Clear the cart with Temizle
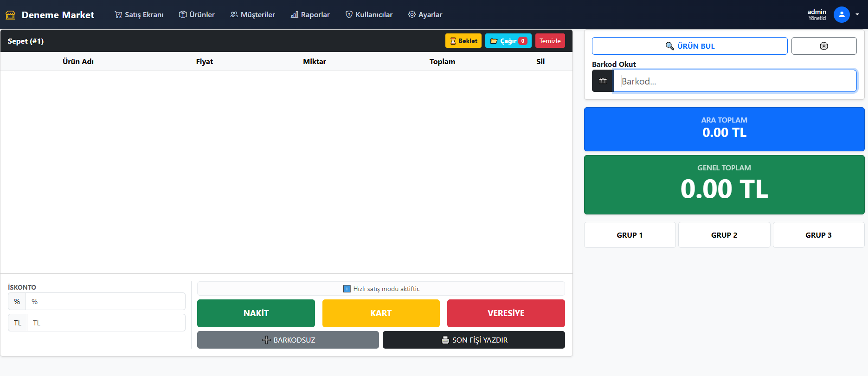The width and height of the screenshot is (868, 376). tap(550, 41)
